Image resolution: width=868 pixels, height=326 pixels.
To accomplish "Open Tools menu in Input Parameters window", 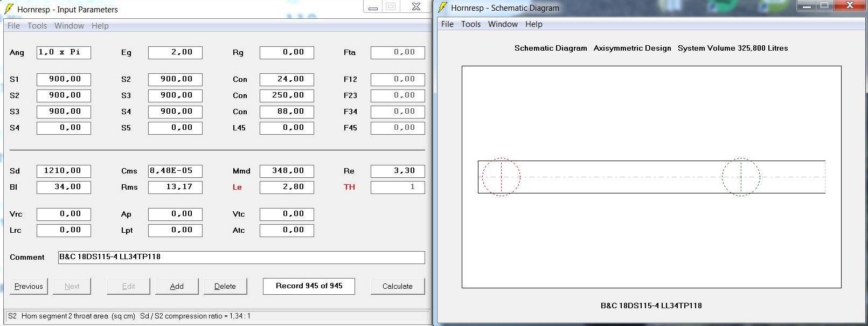I will [37, 26].
